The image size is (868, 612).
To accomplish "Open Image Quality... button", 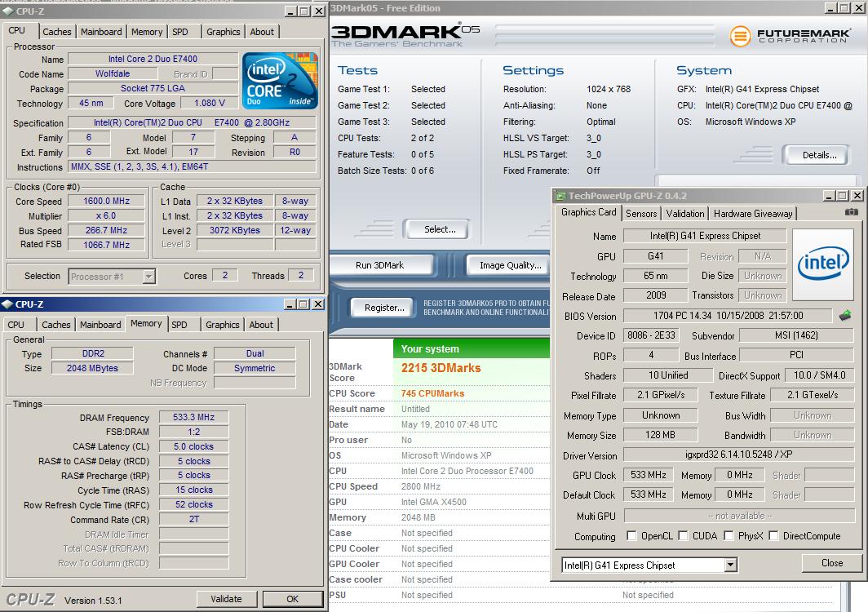I will (510, 265).
